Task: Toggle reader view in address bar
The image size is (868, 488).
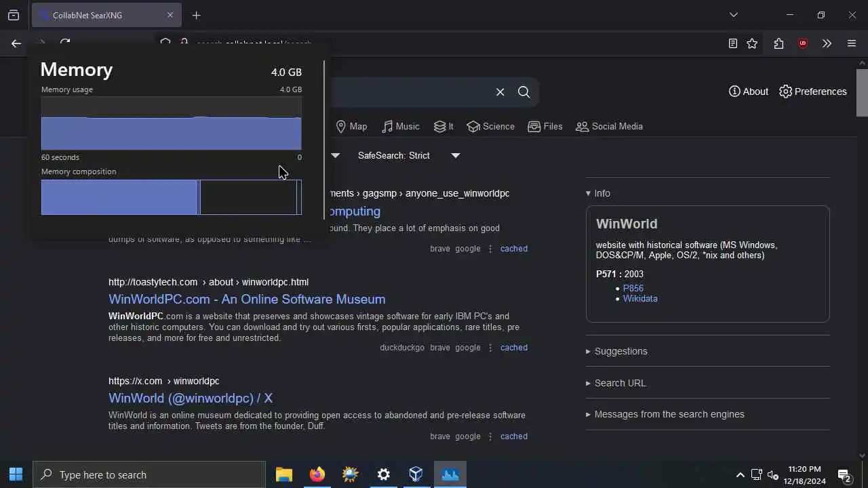Action: click(x=733, y=43)
